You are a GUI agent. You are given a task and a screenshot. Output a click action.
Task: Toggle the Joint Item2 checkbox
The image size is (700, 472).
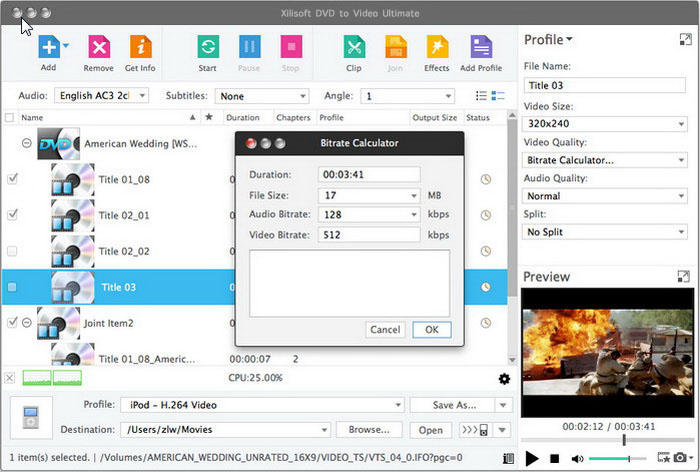tap(12, 322)
